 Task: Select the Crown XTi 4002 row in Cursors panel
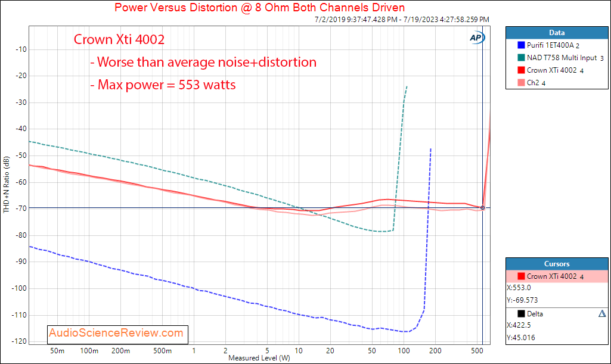point(557,276)
